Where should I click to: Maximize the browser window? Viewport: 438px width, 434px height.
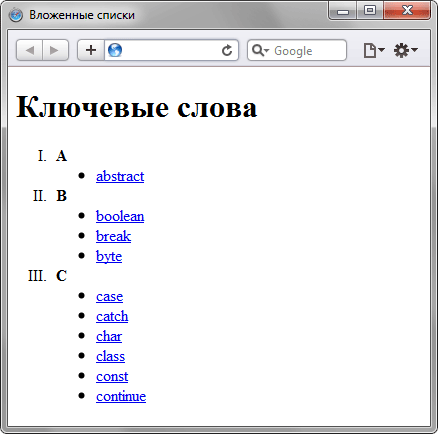coord(370,11)
